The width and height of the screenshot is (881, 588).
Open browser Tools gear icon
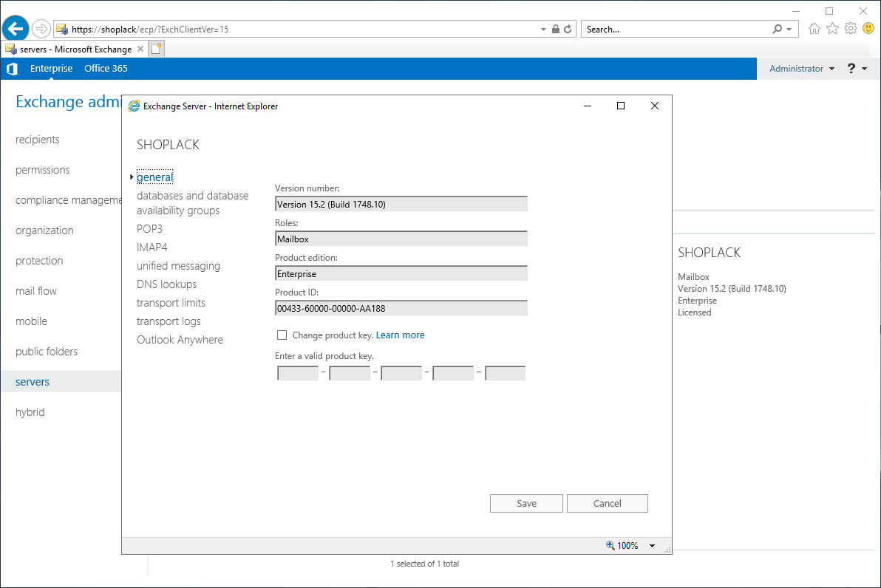[x=851, y=29]
